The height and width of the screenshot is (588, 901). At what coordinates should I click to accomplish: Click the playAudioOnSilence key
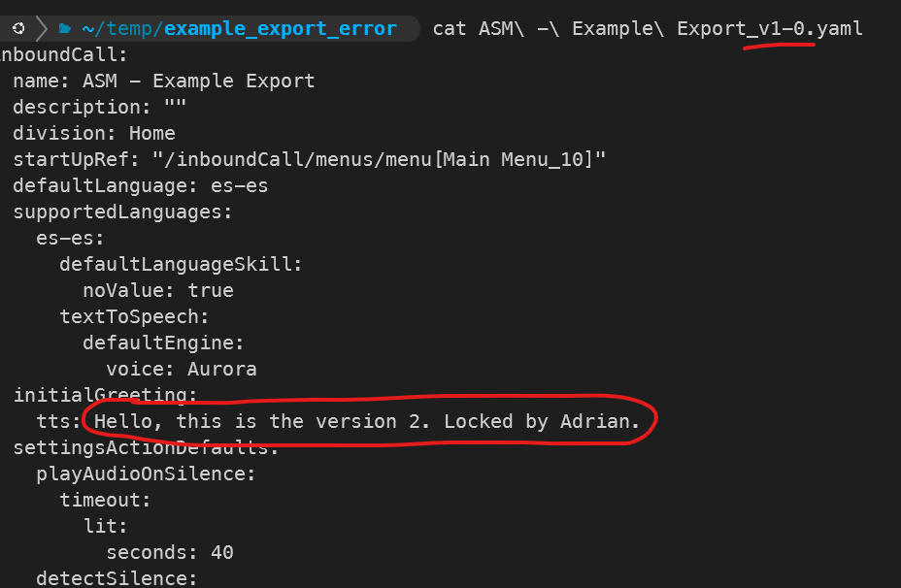[x=146, y=474]
